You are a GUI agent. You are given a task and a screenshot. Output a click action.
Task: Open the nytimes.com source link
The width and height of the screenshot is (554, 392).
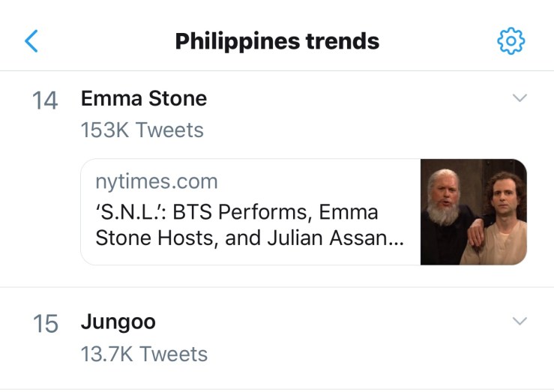click(x=156, y=181)
